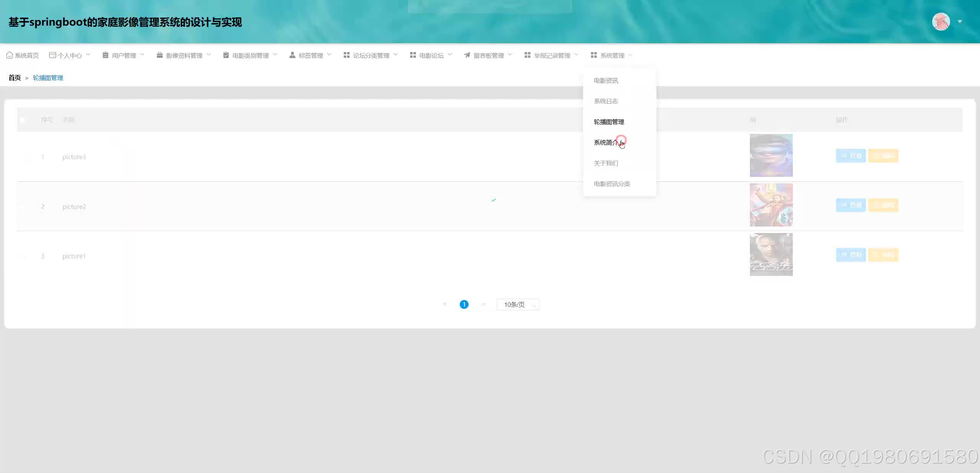The height and width of the screenshot is (473, 980).
Task: Click the 电影类别管理 checklist icon
Action: coord(226,55)
